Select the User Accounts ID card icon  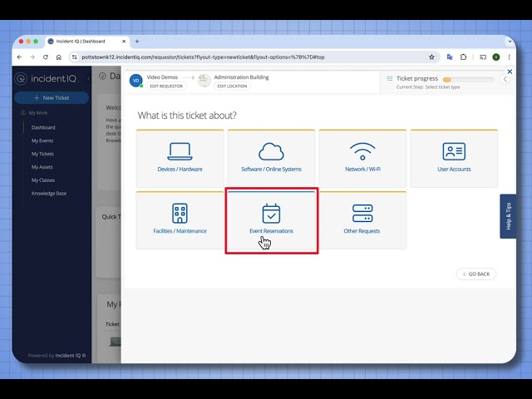(454, 151)
